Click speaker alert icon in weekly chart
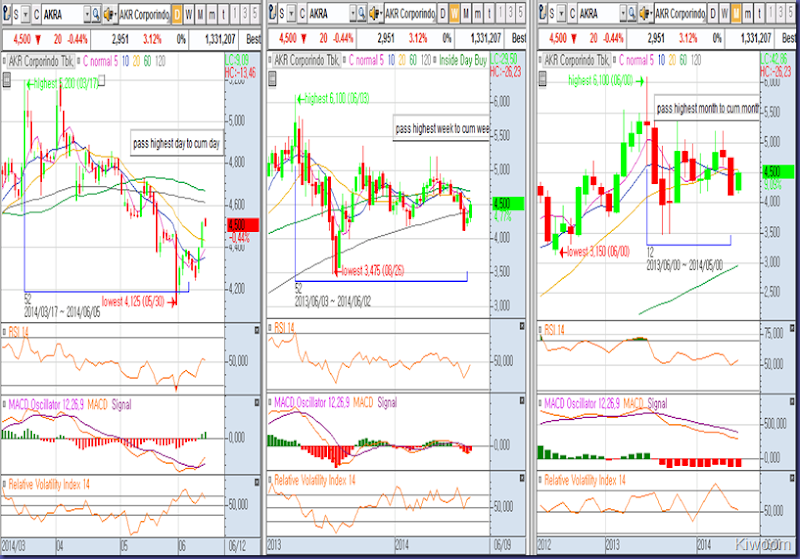 pos(375,14)
